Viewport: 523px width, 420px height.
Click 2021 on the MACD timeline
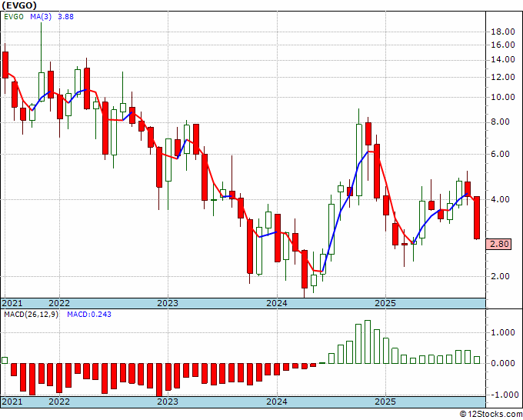[12, 402]
